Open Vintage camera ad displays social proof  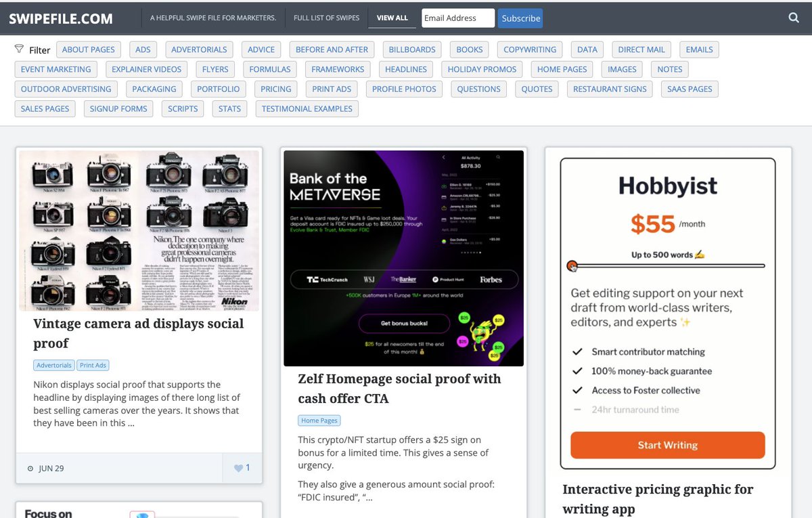(x=139, y=333)
